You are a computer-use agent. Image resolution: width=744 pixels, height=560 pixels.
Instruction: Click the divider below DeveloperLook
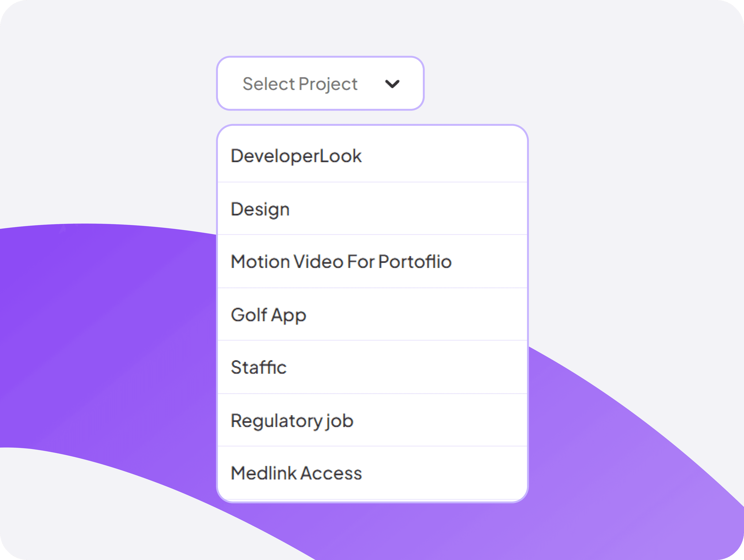[x=372, y=182]
